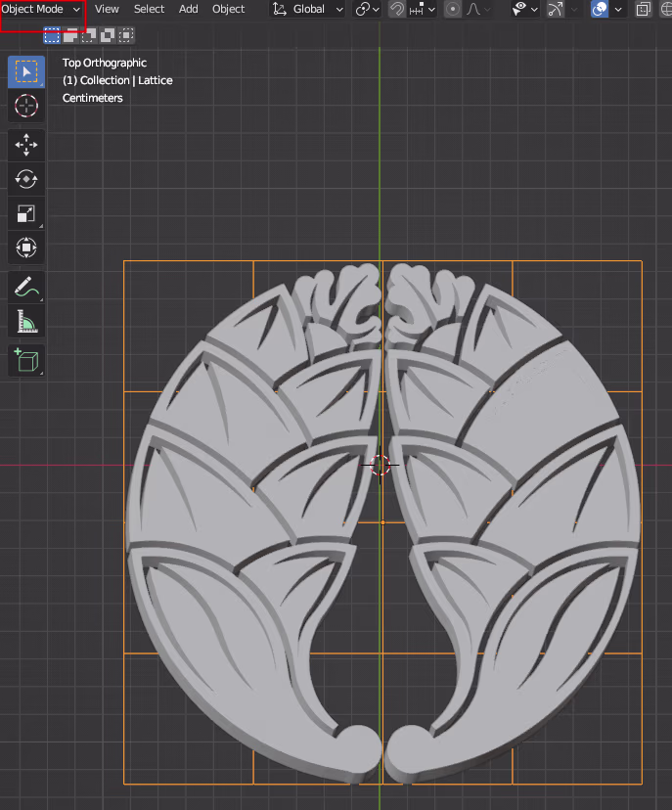The width and height of the screenshot is (672, 810).
Task: Open the Add menu
Action: pos(188,10)
